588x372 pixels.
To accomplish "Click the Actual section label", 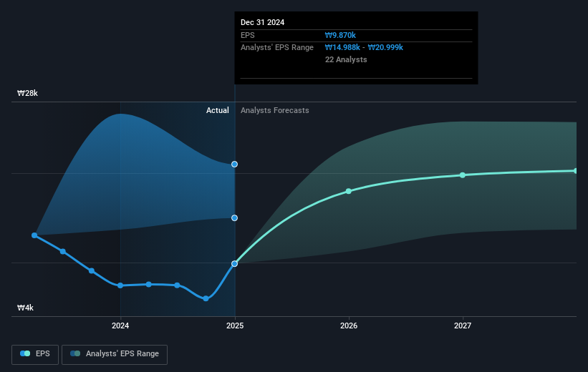I will coord(218,110).
